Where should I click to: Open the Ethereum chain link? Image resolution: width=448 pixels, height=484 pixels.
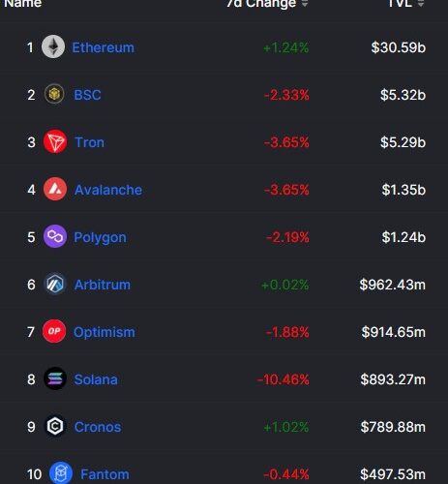pyautogui.click(x=103, y=47)
